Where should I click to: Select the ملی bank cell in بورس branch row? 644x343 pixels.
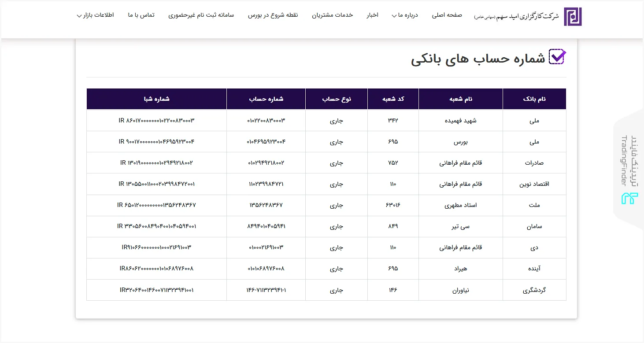(x=534, y=142)
